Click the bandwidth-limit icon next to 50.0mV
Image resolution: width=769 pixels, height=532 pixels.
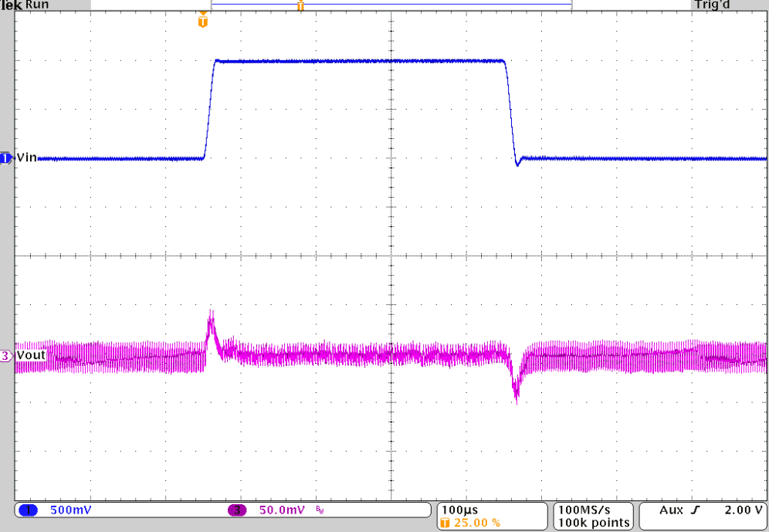[x=319, y=510]
